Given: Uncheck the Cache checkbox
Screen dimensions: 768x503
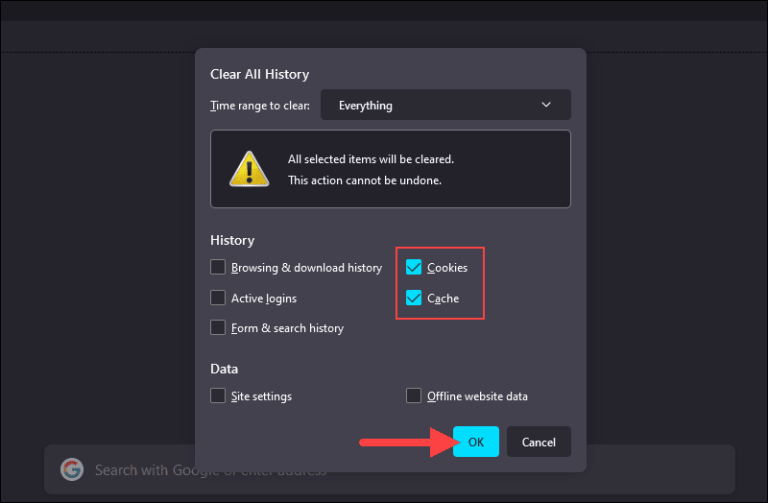Looking at the screenshot, I should tap(414, 298).
